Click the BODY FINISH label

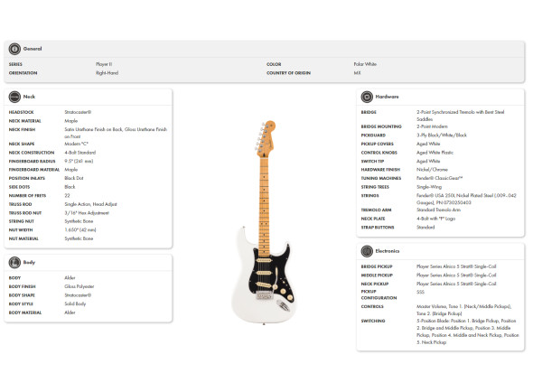(22, 286)
